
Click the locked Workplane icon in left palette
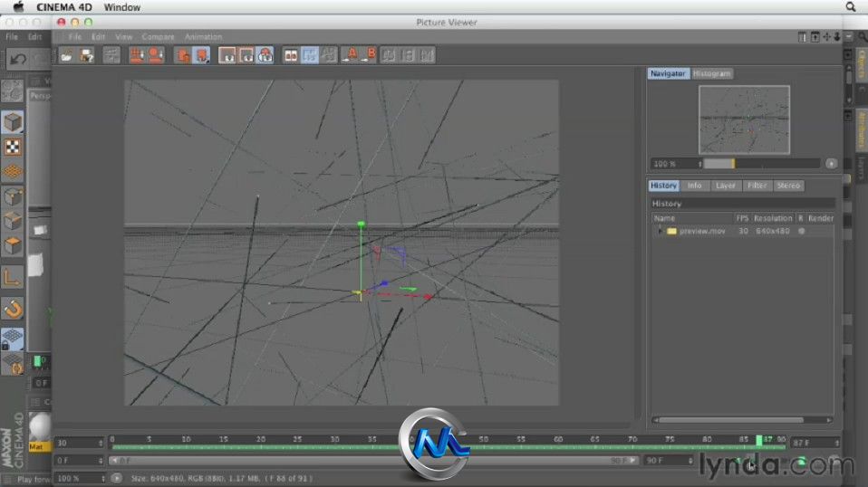[12, 339]
